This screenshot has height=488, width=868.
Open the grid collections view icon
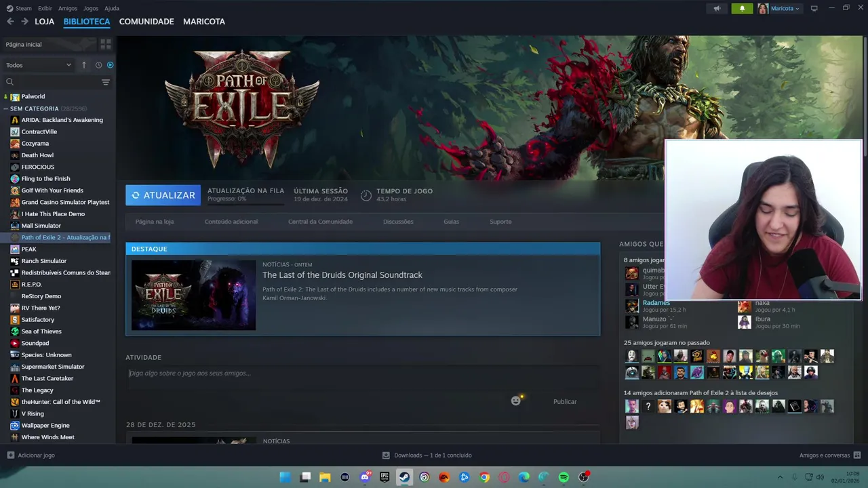[106, 44]
